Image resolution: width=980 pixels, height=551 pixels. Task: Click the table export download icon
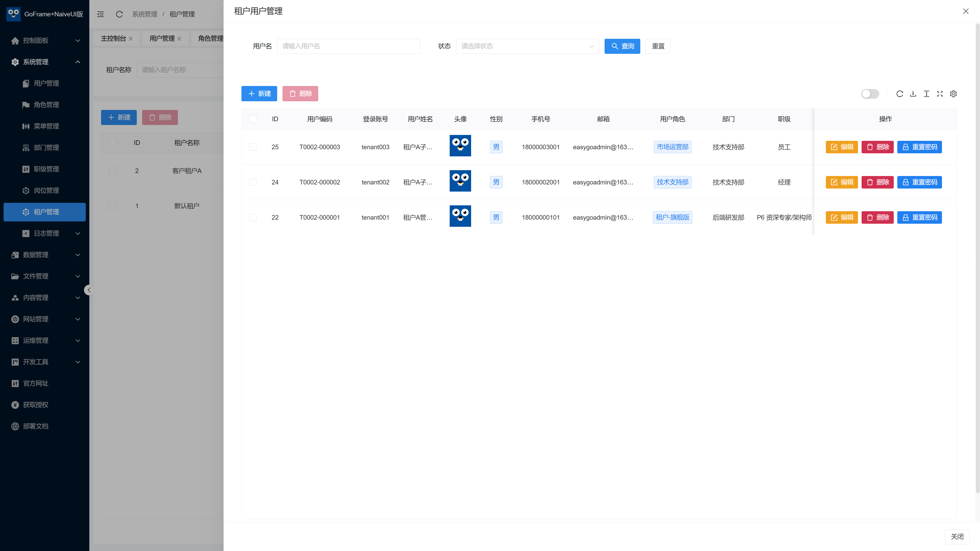[913, 94]
